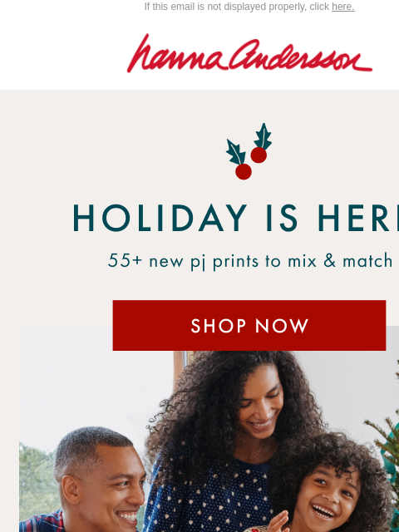The image size is (399, 532).
Task: Hit the red SHOP NOW button
Action: click(x=249, y=325)
